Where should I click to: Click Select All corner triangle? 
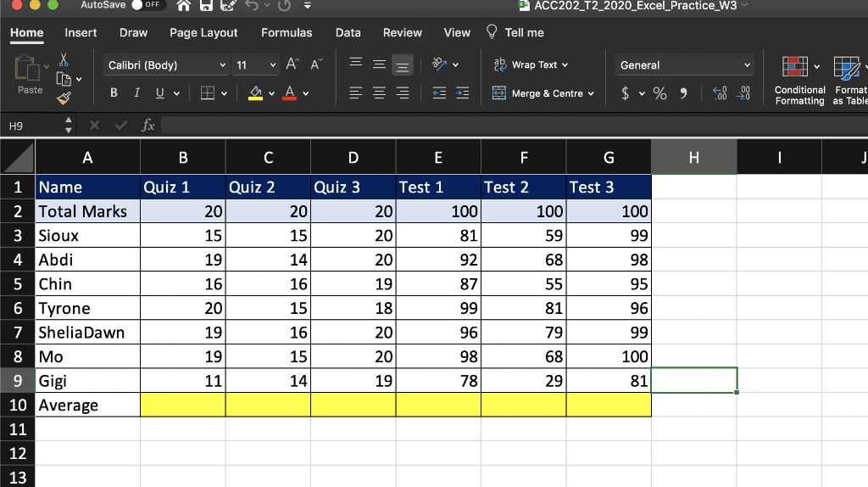(18, 157)
